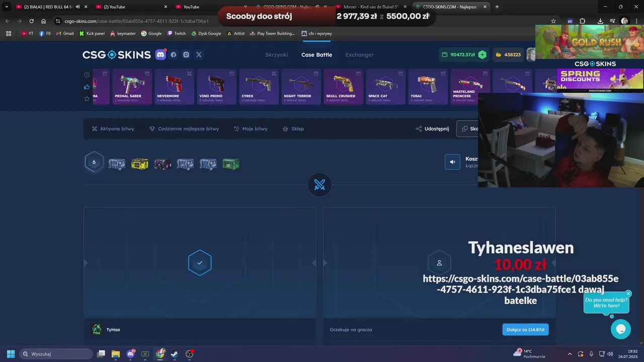The width and height of the screenshot is (644, 362).
Task: Reload the page with browser refresh
Action: point(31,21)
